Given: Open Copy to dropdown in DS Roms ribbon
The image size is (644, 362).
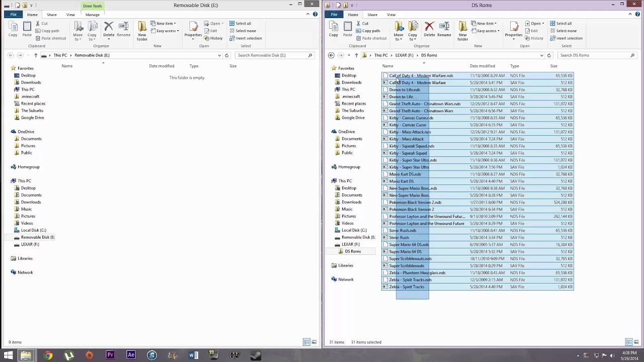Looking at the screenshot, I should pyautogui.click(x=413, y=31).
